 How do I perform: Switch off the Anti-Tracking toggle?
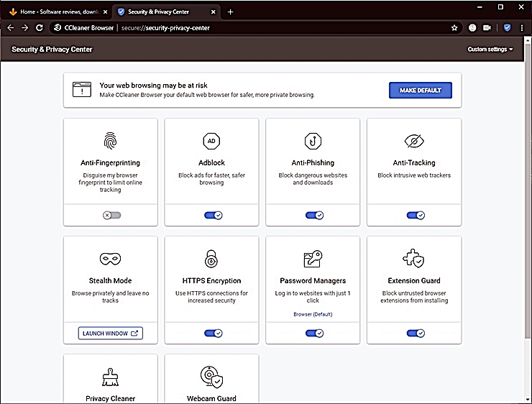tap(416, 215)
